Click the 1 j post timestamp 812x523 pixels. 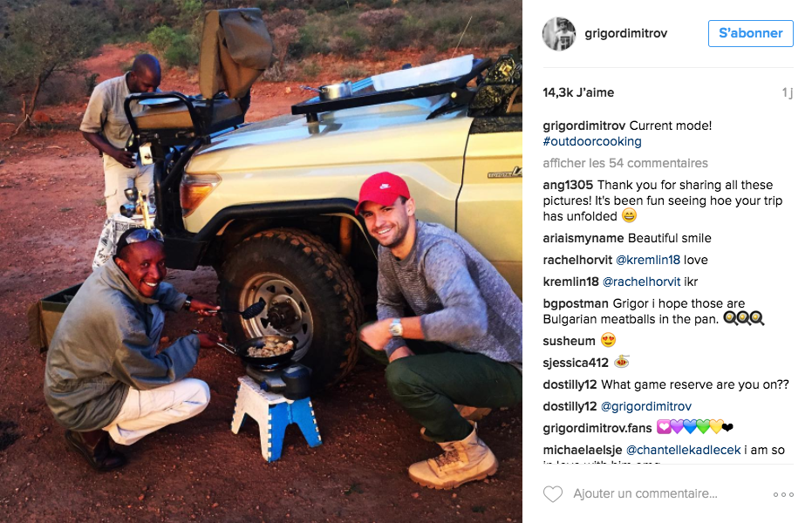787,92
